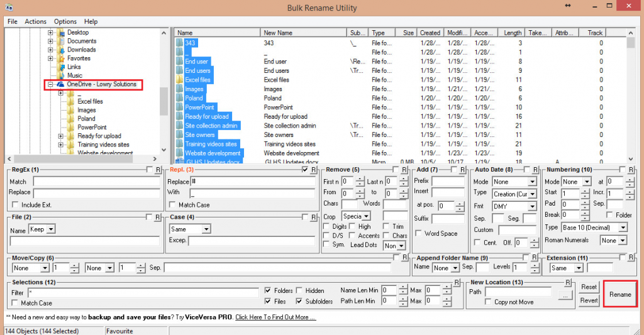Reset Move/Copy (6) section with its R button
644x335 pixels.
(404, 258)
